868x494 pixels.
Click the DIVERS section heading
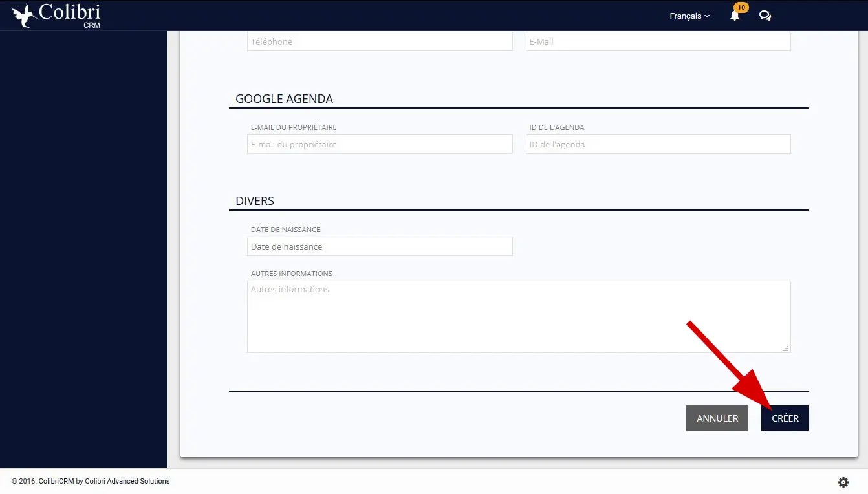(x=255, y=201)
